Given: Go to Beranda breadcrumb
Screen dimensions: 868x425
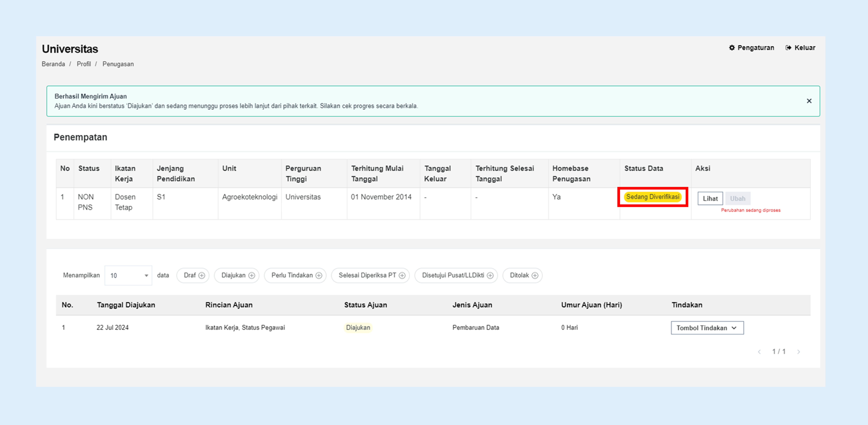Looking at the screenshot, I should [x=53, y=64].
